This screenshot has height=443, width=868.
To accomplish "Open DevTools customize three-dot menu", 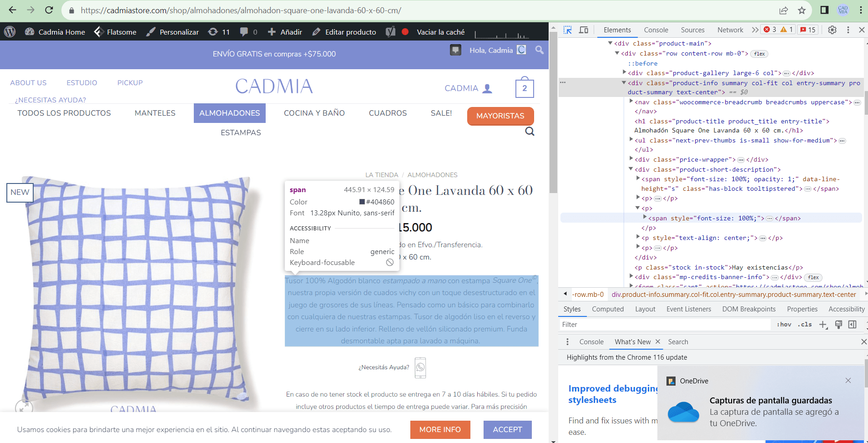I will (848, 30).
